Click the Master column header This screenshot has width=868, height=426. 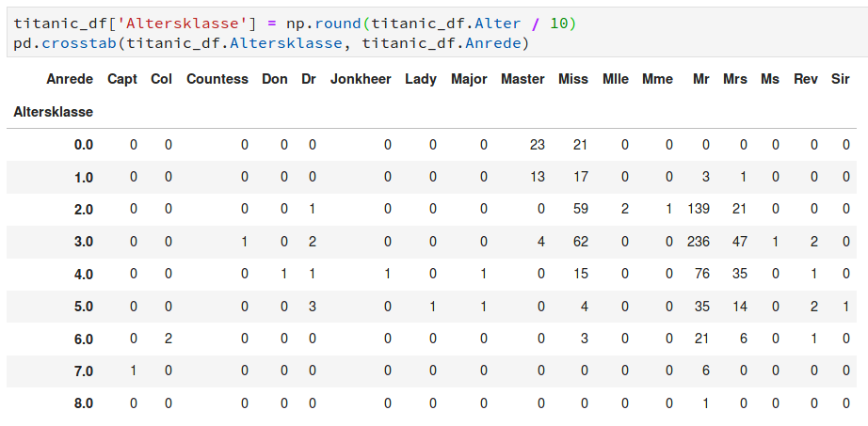click(522, 79)
